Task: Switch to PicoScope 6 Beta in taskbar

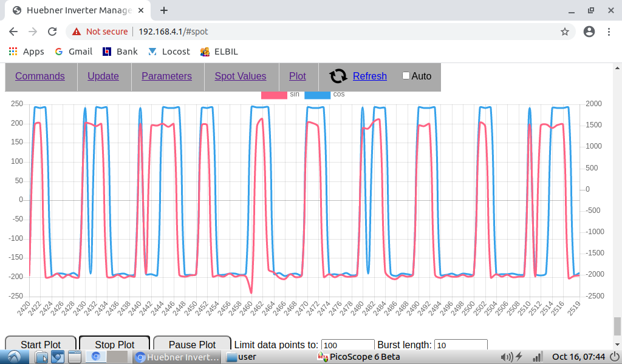Action: pos(358,357)
